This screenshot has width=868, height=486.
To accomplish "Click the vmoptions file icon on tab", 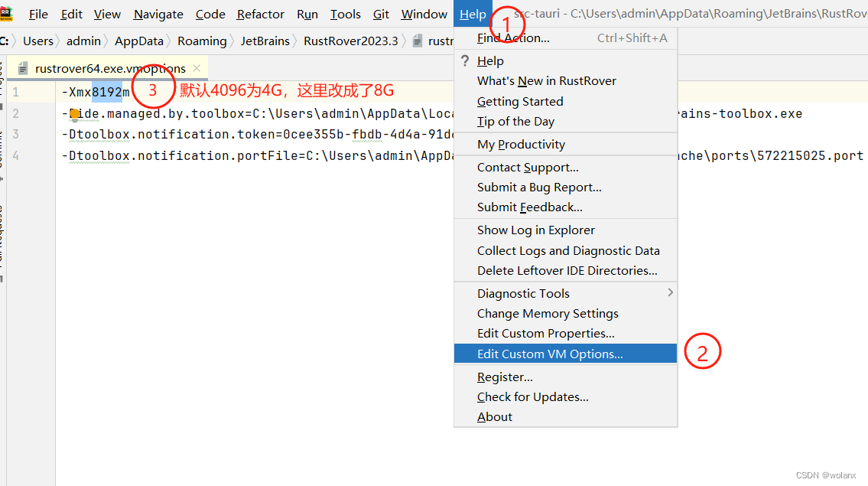I will [23, 69].
